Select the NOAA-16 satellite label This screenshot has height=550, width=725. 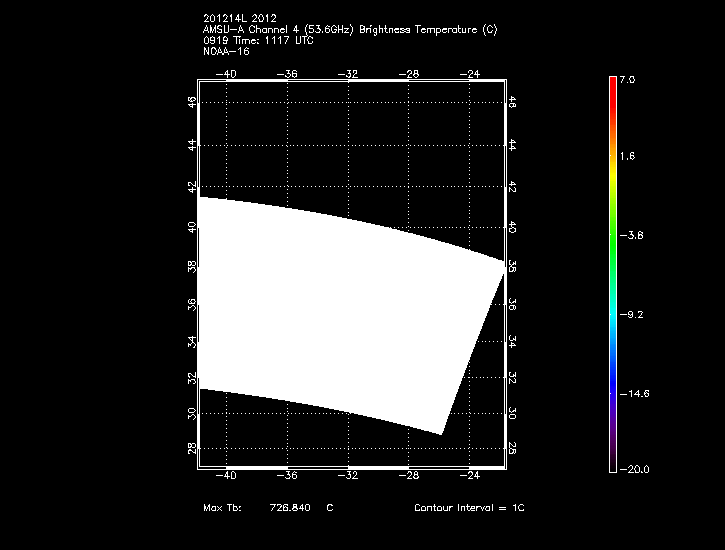[x=225, y=51]
